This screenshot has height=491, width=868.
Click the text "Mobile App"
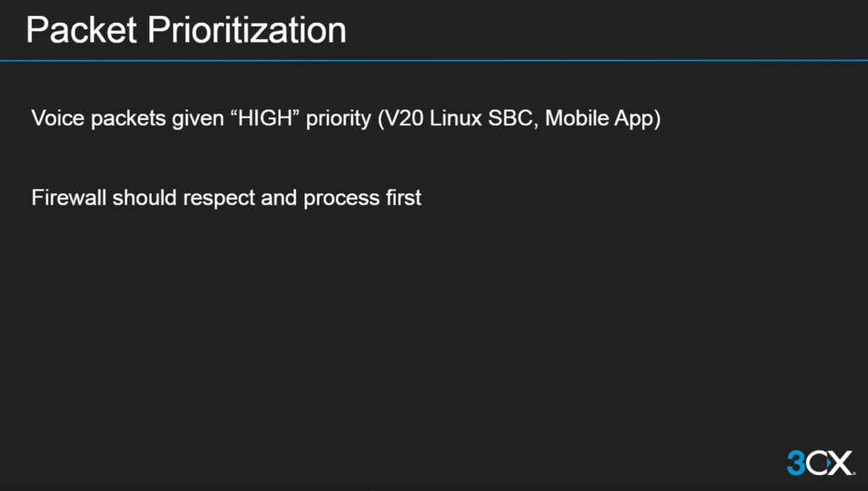click(598, 118)
